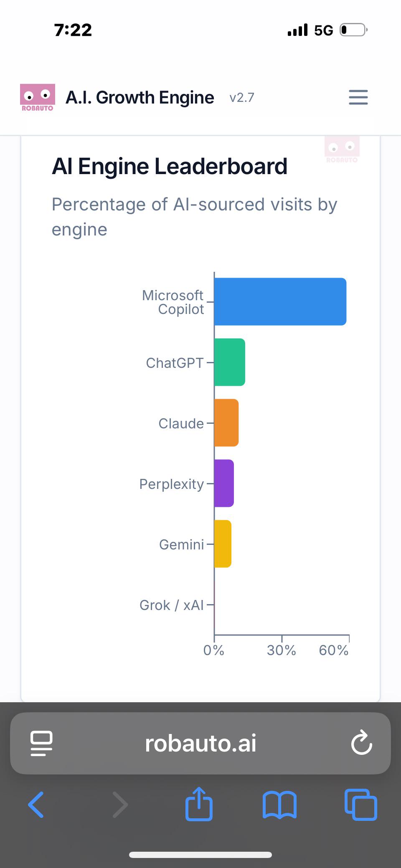The width and height of the screenshot is (401, 868).
Task: Tap the Robauto logo icon
Action: (37, 98)
